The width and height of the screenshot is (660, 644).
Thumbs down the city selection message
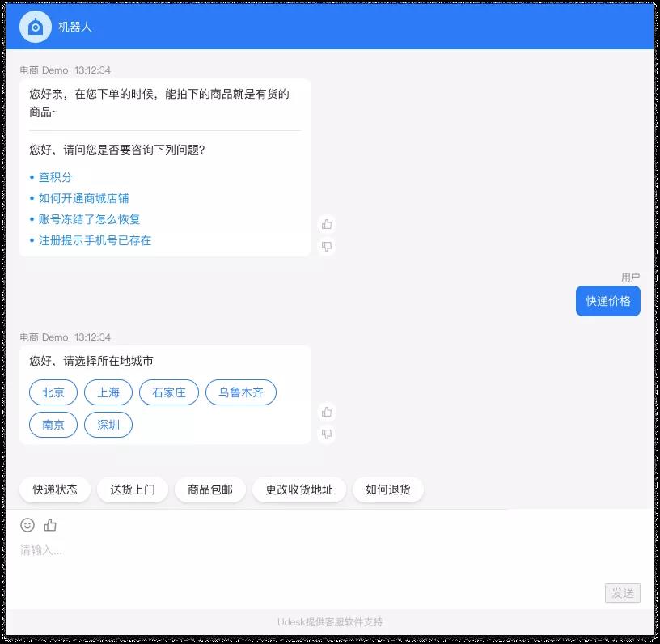(x=327, y=434)
